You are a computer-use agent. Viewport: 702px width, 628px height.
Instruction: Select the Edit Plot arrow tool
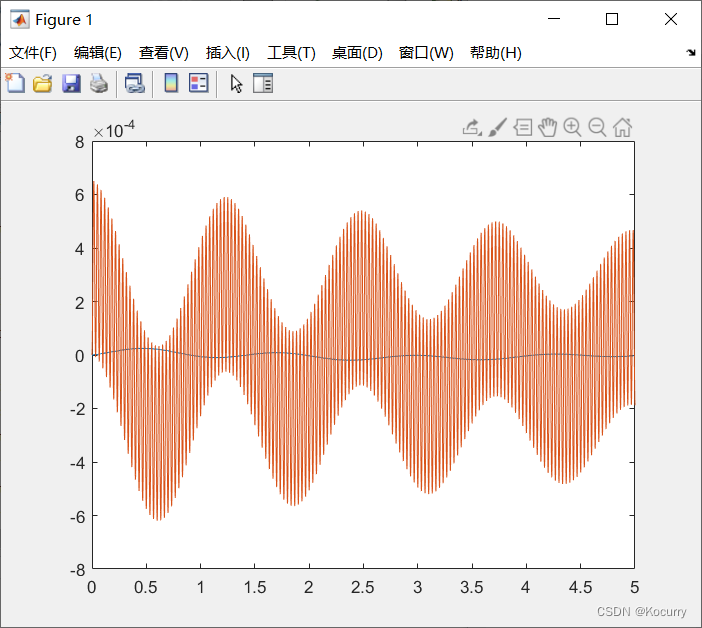pyautogui.click(x=236, y=84)
